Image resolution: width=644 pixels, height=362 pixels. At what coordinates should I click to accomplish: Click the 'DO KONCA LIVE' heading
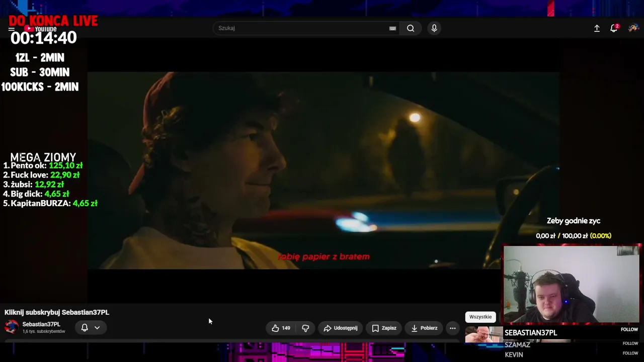53,21
